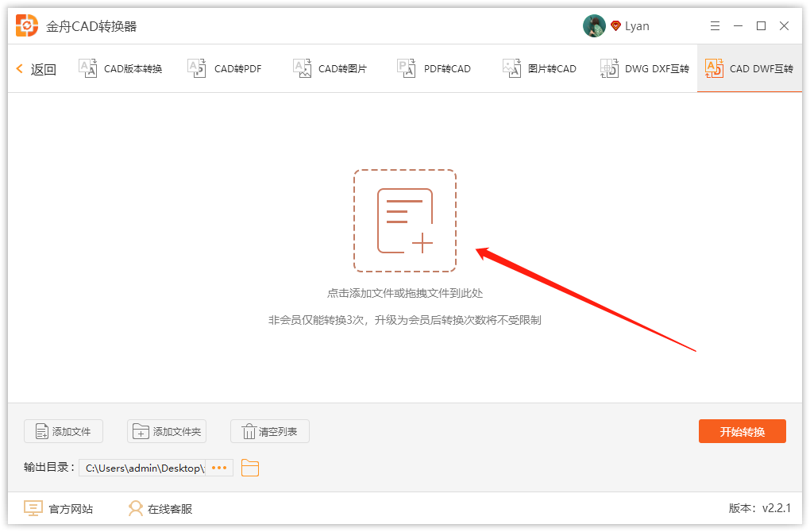This screenshot has width=810, height=532.
Task: Click 添加文件 to add files
Action: click(x=63, y=431)
